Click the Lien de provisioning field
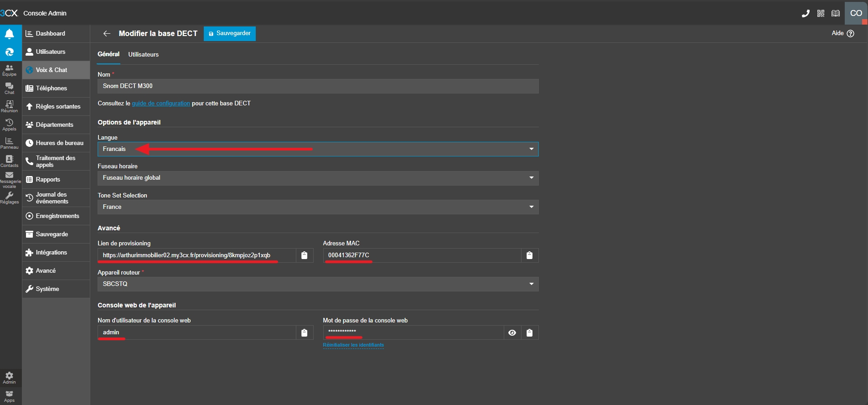868x405 pixels. click(x=197, y=255)
